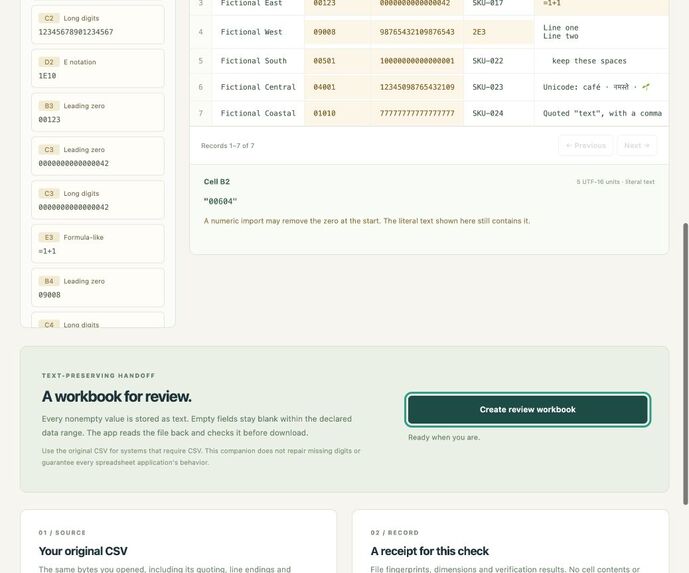The height and width of the screenshot is (573, 689).
Task: Click the 'Cell B2' detail heading
Action: (217, 181)
